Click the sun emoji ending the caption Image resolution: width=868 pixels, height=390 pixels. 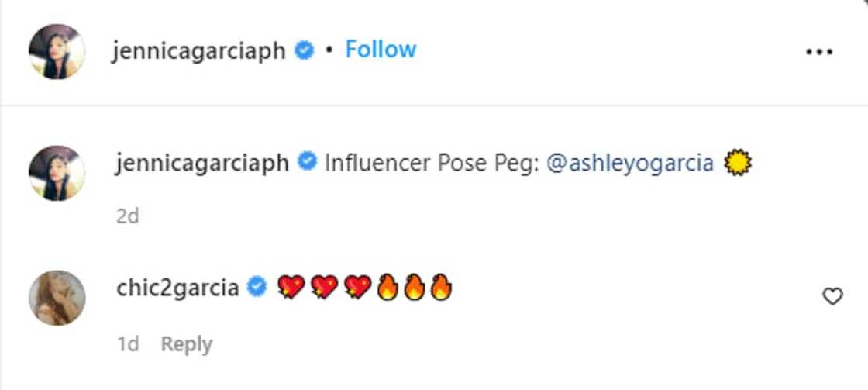click(738, 164)
